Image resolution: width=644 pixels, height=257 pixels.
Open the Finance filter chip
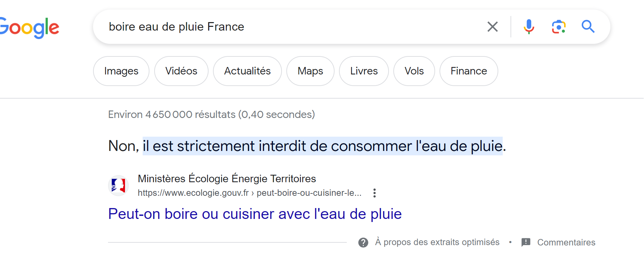(x=469, y=71)
